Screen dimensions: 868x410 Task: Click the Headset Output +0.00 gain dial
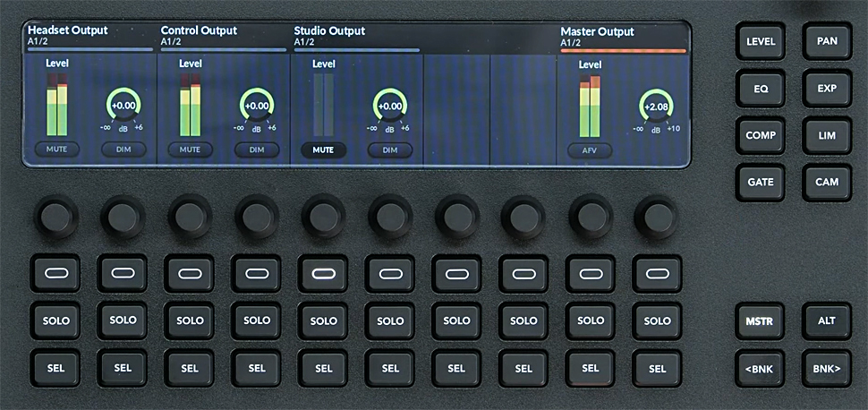click(123, 106)
